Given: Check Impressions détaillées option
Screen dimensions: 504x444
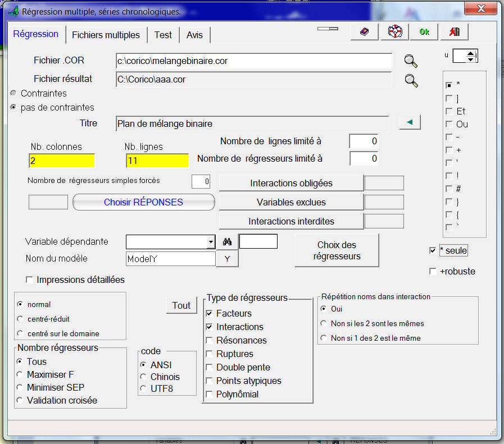Looking at the screenshot, I should (x=29, y=280).
